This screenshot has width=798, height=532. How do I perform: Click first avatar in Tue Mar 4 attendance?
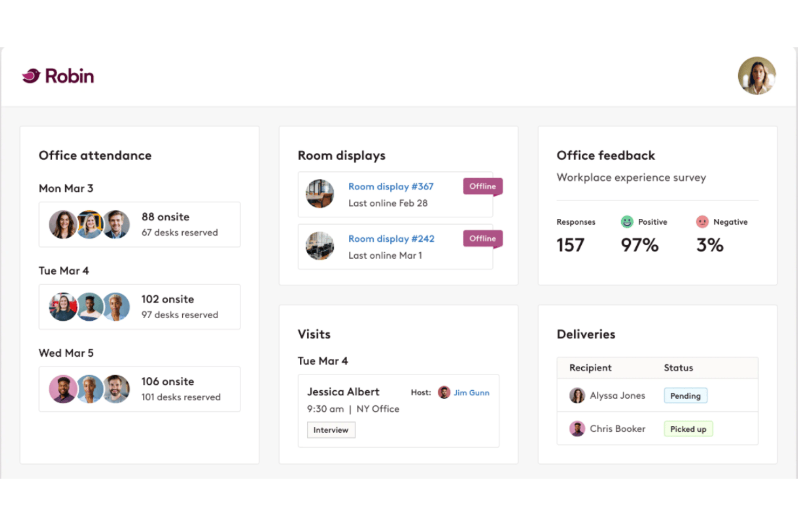click(x=63, y=307)
